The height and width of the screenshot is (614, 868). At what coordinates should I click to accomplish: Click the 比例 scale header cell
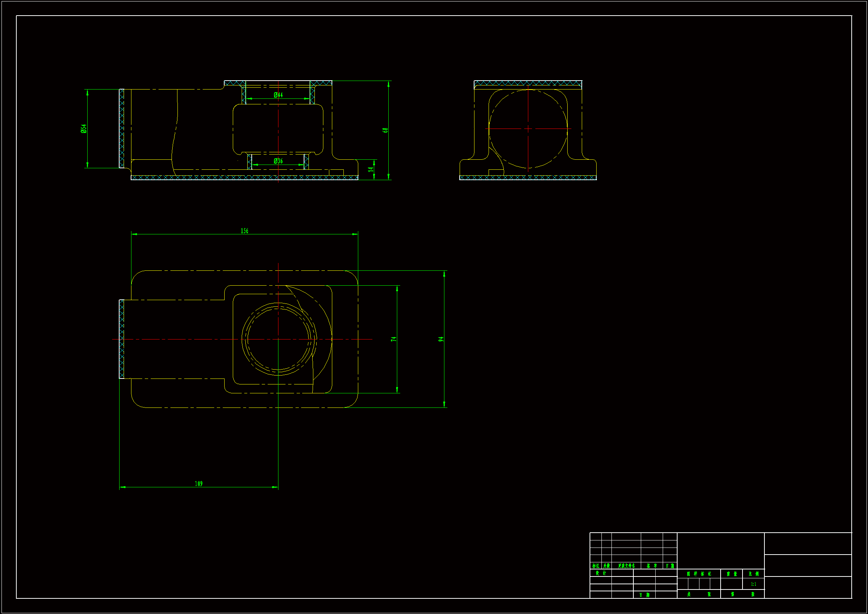click(753, 574)
